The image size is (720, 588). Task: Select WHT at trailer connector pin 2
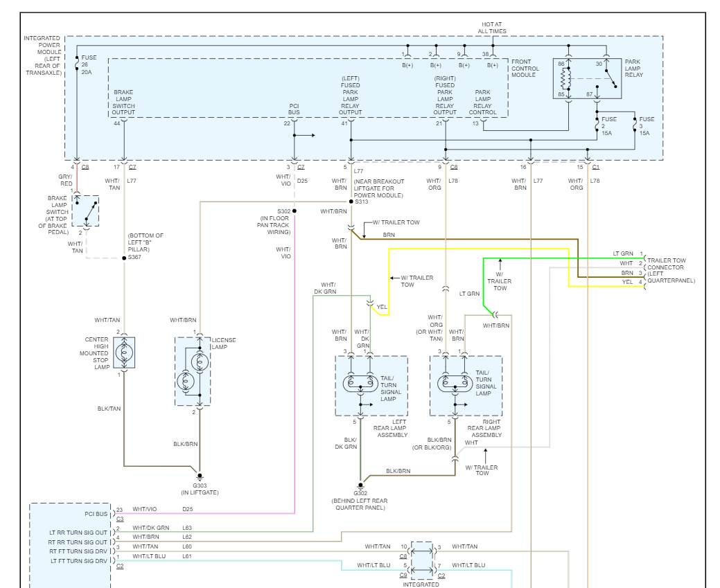pos(626,263)
